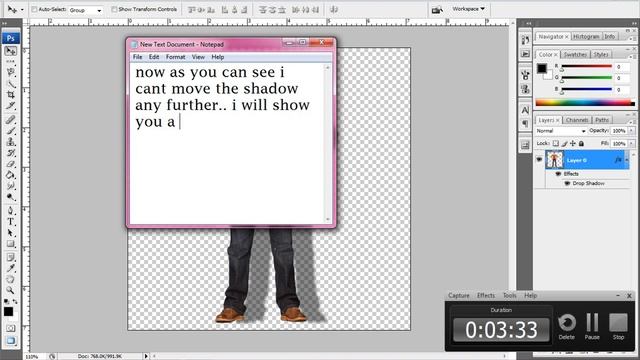This screenshot has height=360, width=640.
Task: Select the Rectangle shape tool
Action: (11, 244)
